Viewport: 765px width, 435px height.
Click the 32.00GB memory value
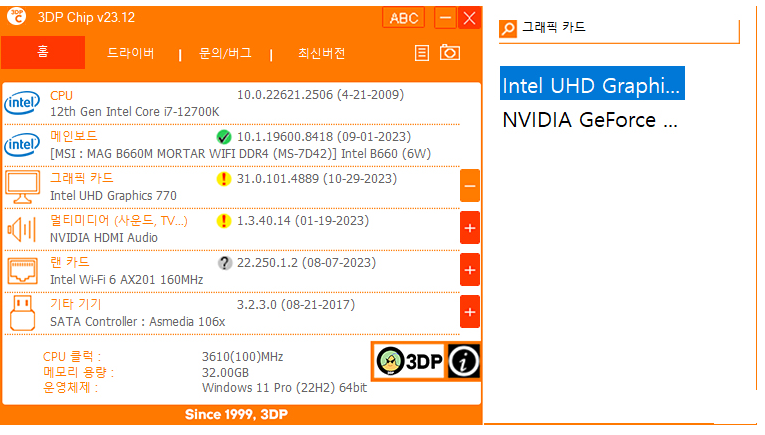pyautogui.click(x=225, y=373)
